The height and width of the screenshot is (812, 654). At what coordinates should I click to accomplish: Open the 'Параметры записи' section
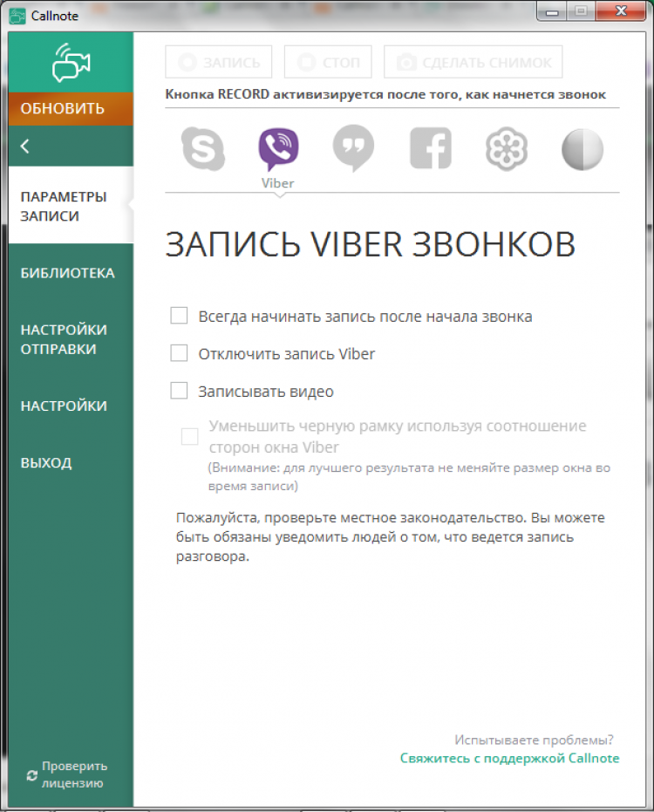(71, 206)
